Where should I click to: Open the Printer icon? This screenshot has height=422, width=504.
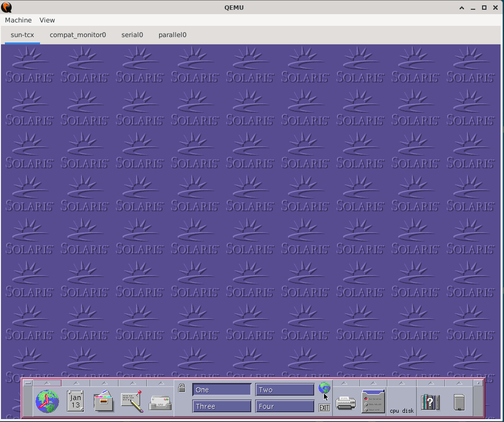click(x=345, y=403)
